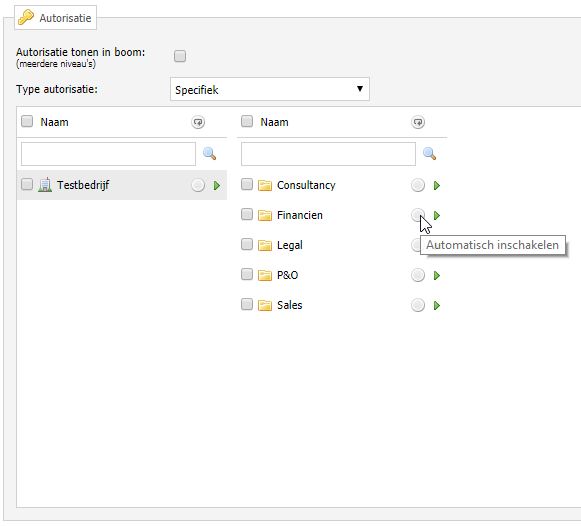Select all via right Naam header checkbox
The image size is (581, 527).
pyautogui.click(x=247, y=121)
